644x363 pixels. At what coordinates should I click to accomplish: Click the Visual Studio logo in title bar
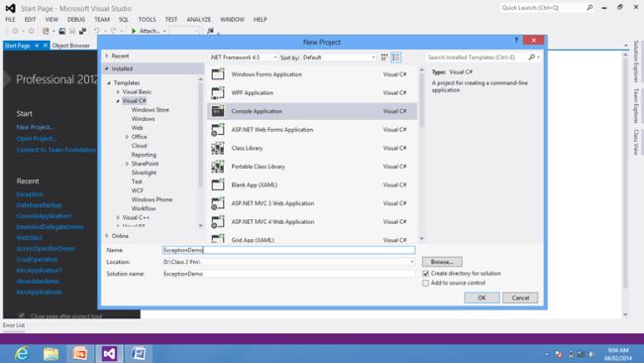[x=11, y=8]
